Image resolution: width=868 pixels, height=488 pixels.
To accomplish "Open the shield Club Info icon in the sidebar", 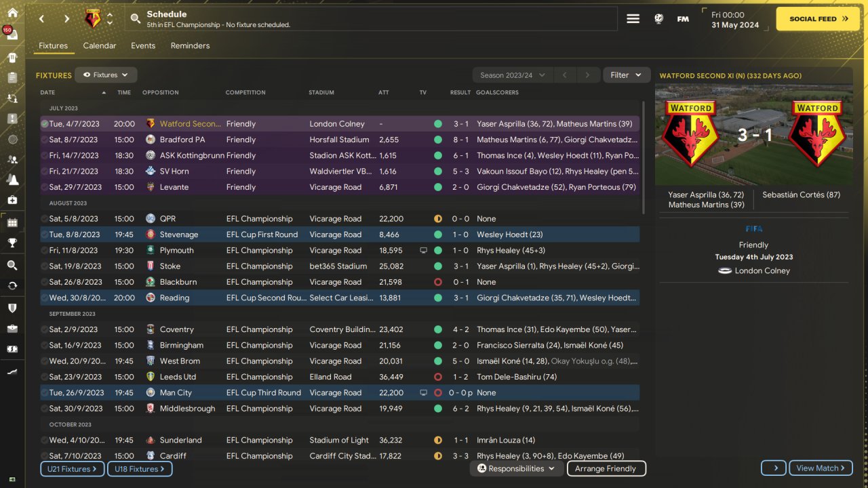I will point(12,308).
